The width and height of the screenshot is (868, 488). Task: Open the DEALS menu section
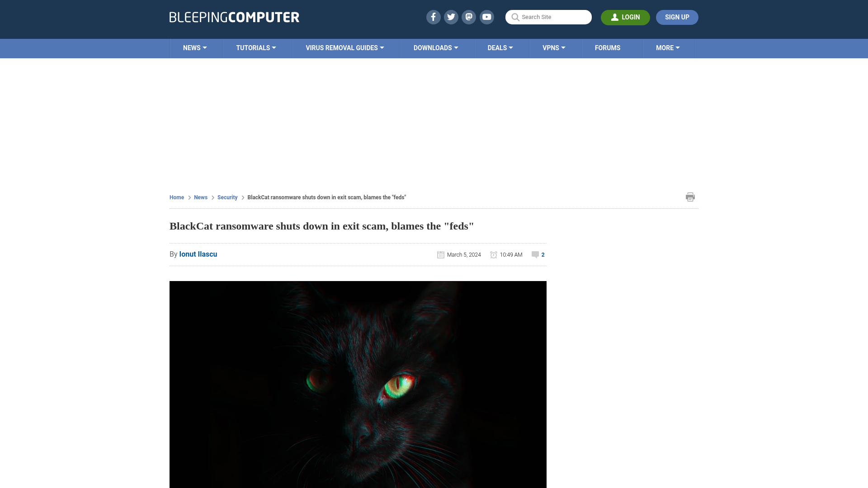[x=500, y=47]
